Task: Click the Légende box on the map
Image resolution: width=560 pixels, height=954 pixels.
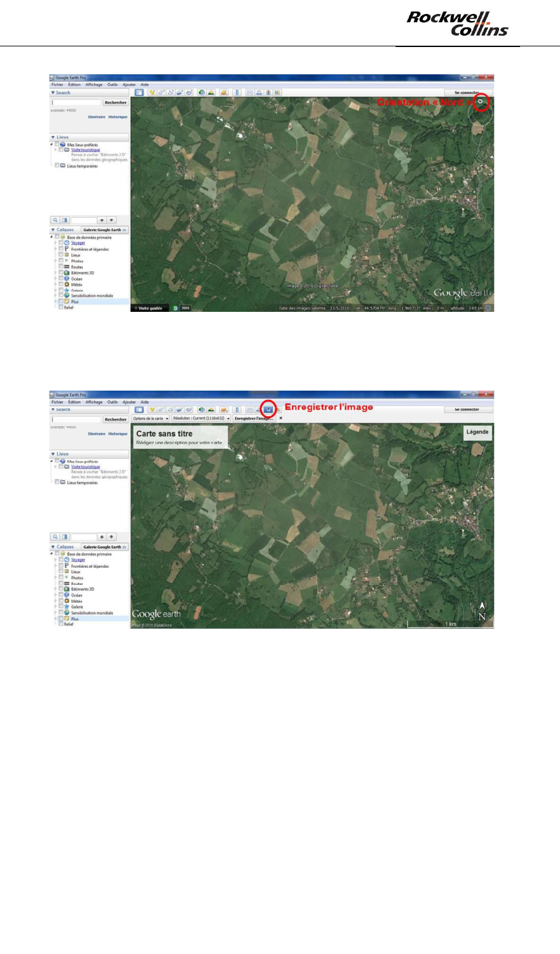Action: point(477,432)
